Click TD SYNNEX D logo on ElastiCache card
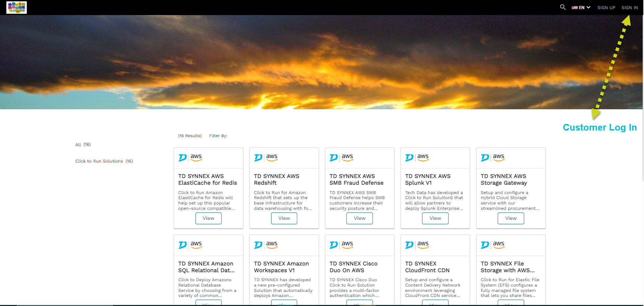 [x=183, y=158]
